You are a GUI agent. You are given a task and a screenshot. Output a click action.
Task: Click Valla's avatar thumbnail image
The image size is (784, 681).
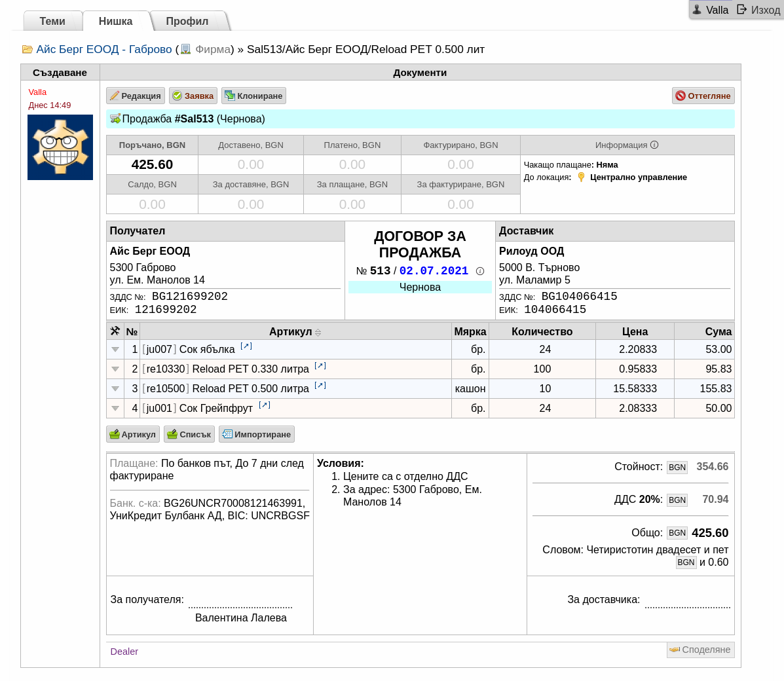click(60, 147)
